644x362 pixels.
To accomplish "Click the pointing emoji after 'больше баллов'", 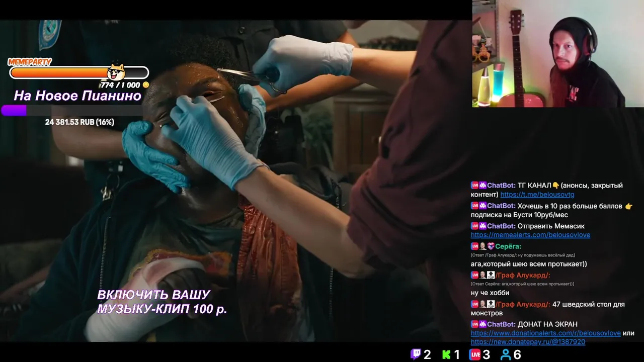I will [x=628, y=206].
